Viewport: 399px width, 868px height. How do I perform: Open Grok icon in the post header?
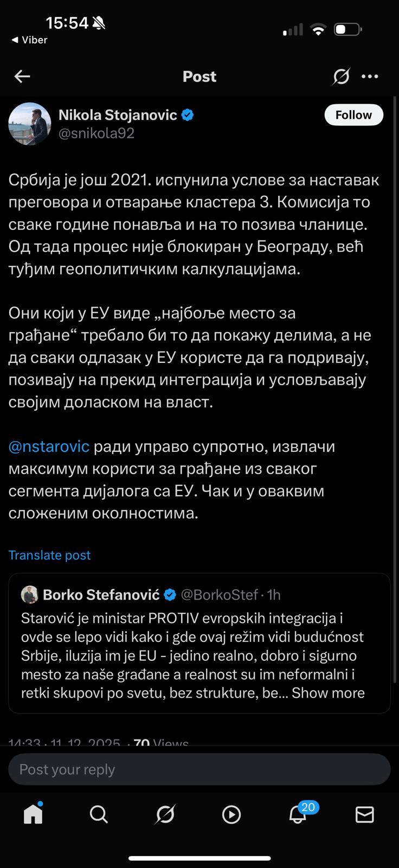pos(341,76)
